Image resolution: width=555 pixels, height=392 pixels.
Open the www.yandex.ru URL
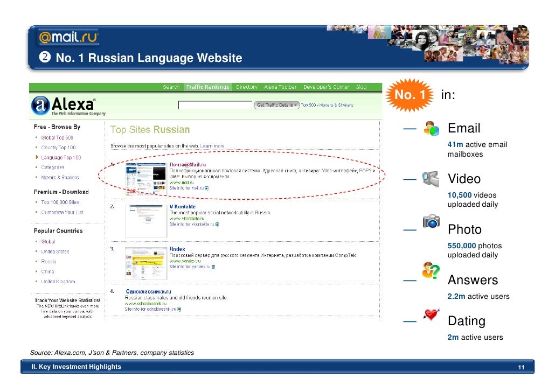pyautogui.click(x=185, y=261)
